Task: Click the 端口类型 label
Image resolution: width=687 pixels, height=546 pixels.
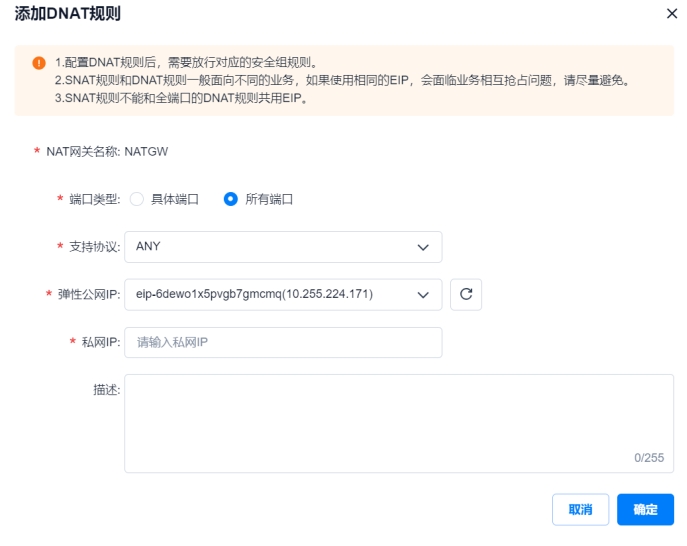Action: tap(94, 199)
